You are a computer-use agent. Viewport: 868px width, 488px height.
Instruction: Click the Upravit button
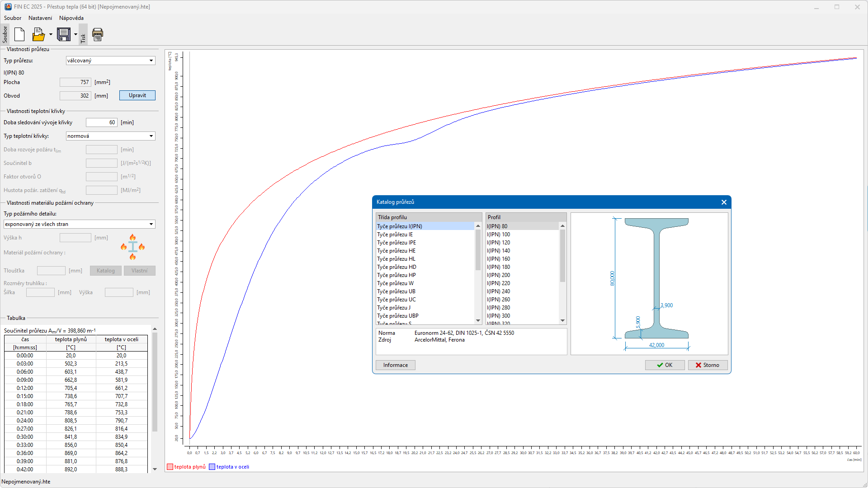click(137, 95)
